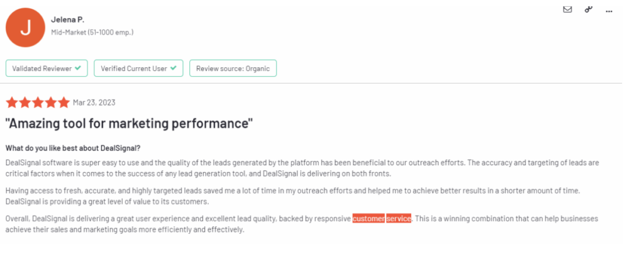Click the fourth orange rating star
Image resolution: width=644 pixels, height=267 pixels.
coord(51,102)
